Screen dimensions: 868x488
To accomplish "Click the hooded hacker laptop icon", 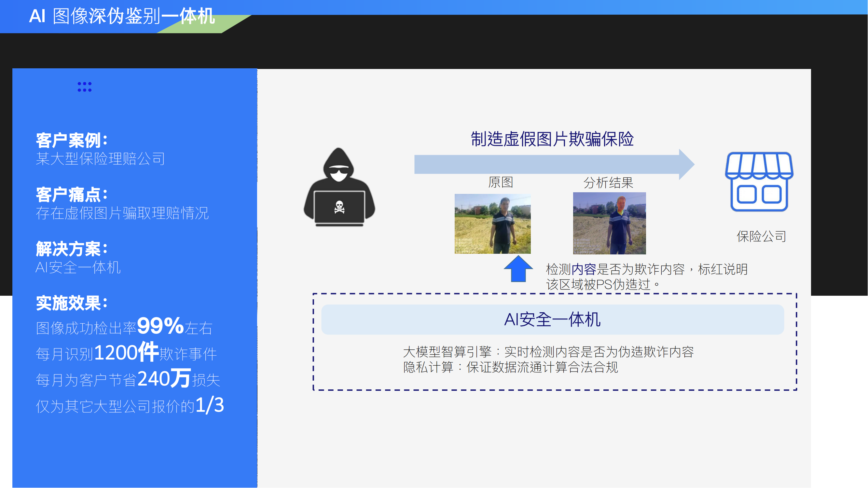I will 339,187.
